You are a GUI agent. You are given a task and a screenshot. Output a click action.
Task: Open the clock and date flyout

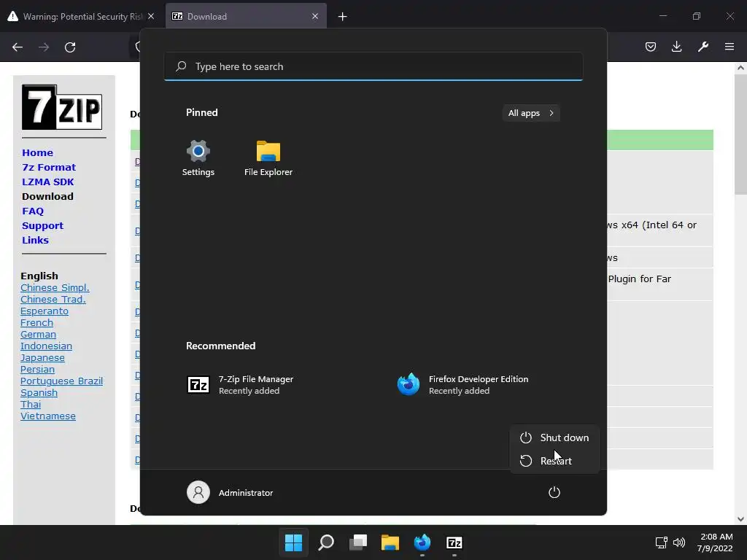pos(715,542)
